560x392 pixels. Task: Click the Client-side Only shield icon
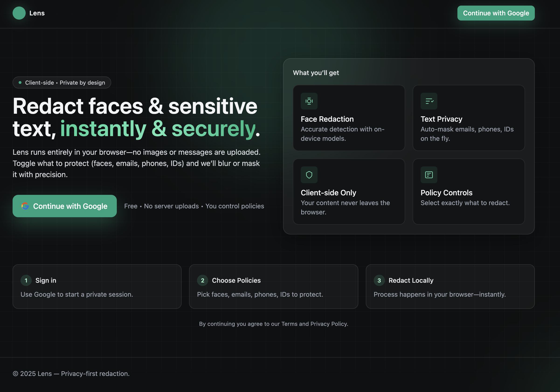[x=309, y=175]
